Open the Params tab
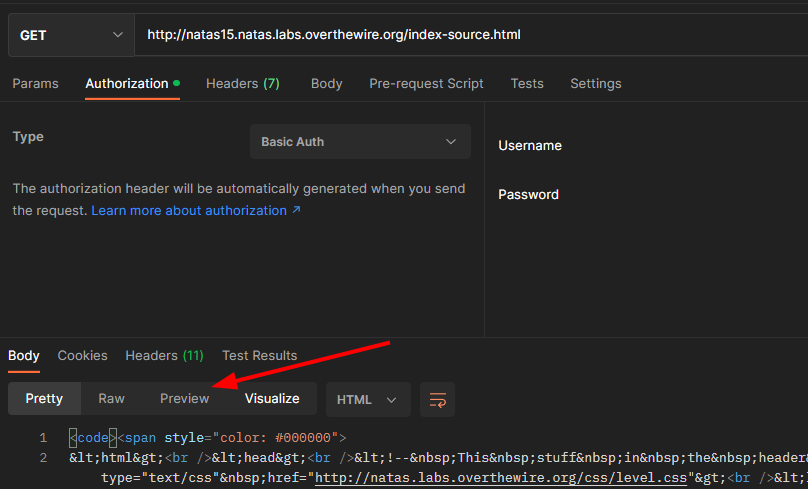This screenshot has width=808, height=489. pos(35,84)
